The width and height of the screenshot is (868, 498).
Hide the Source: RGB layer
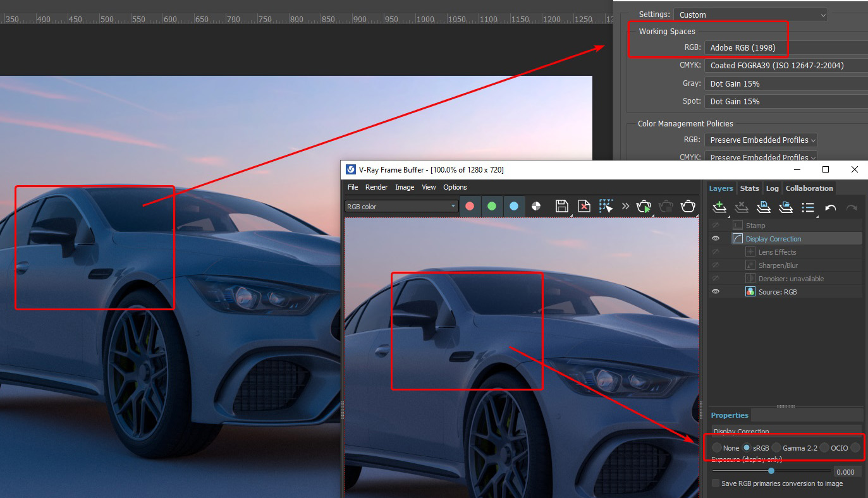pos(716,291)
